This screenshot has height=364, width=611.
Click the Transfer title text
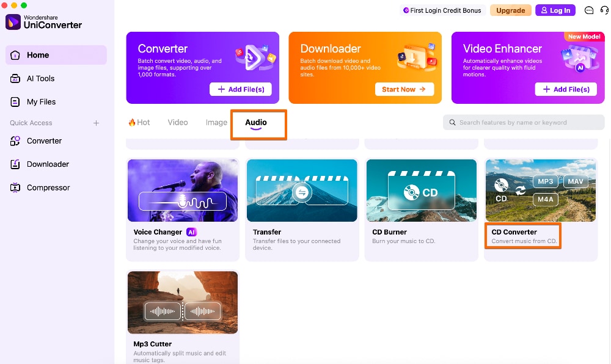pyautogui.click(x=267, y=232)
